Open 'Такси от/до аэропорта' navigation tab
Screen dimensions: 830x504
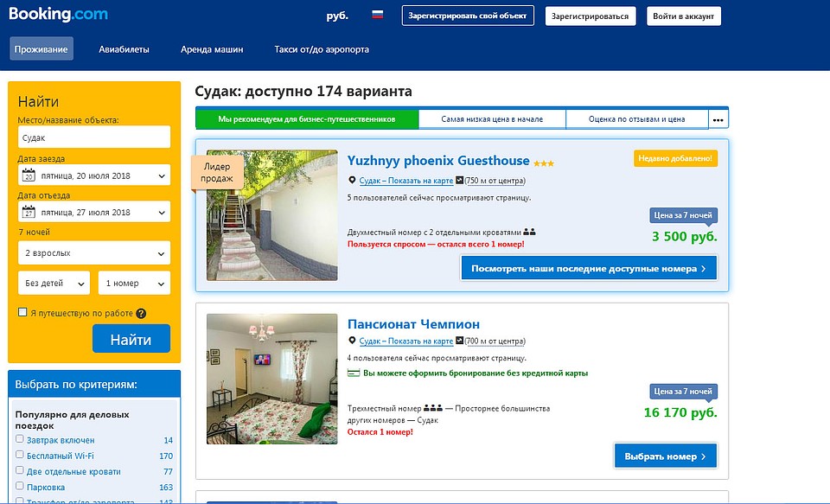[322, 49]
